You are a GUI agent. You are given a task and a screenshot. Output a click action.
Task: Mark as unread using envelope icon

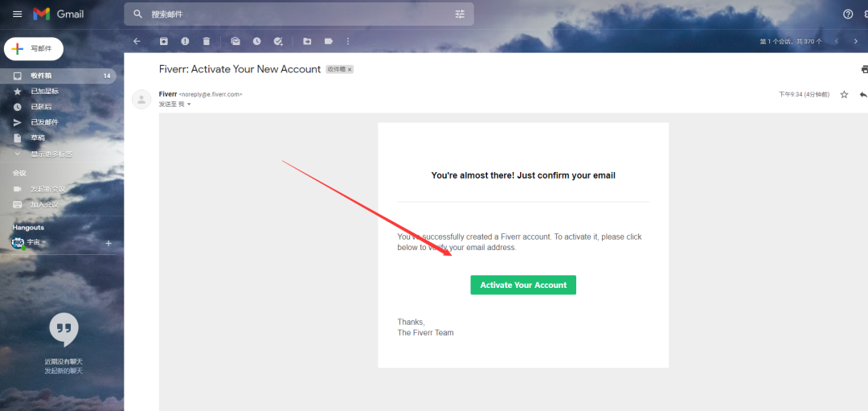[235, 41]
